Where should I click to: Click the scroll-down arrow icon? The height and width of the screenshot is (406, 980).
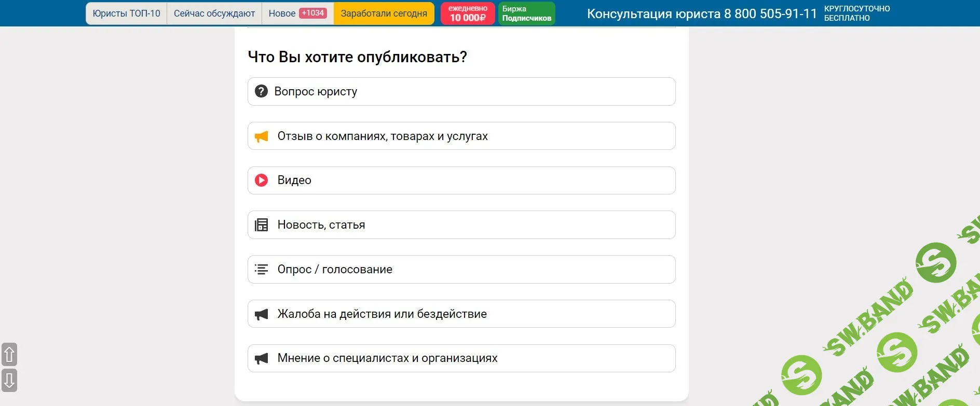tap(9, 380)
